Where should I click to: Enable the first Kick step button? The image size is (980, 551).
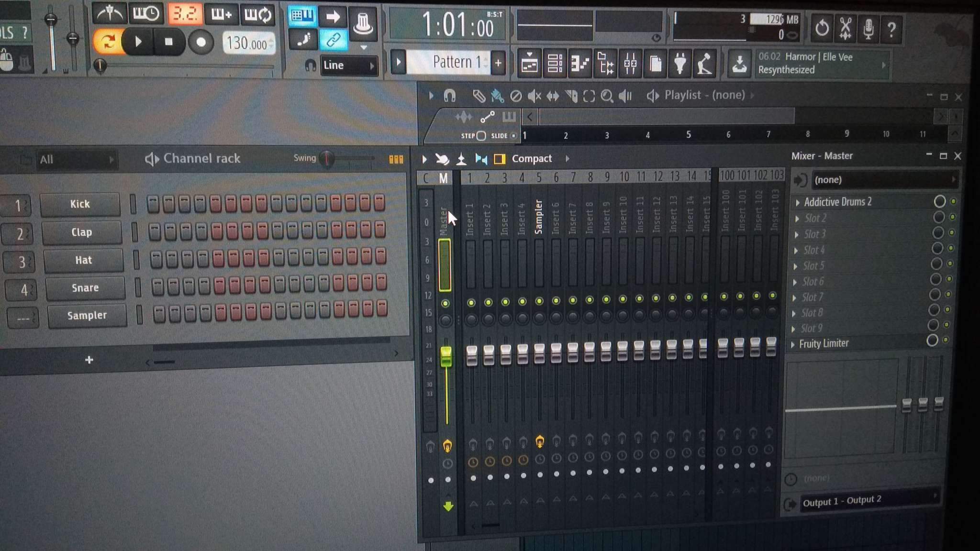(153, 204)
